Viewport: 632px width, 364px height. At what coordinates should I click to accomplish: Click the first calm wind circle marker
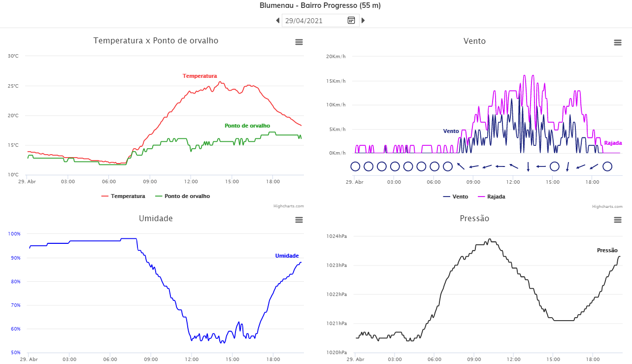click(355, 166)
